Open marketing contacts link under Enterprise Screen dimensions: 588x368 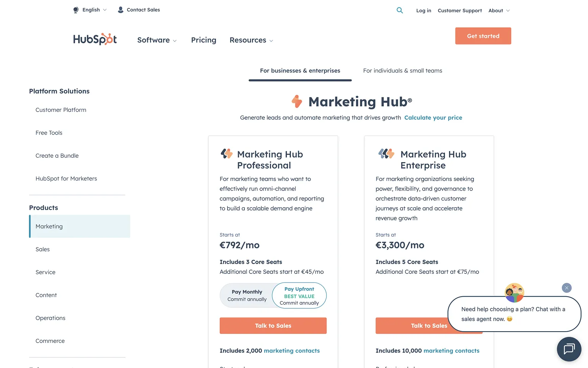pos(452,351)
